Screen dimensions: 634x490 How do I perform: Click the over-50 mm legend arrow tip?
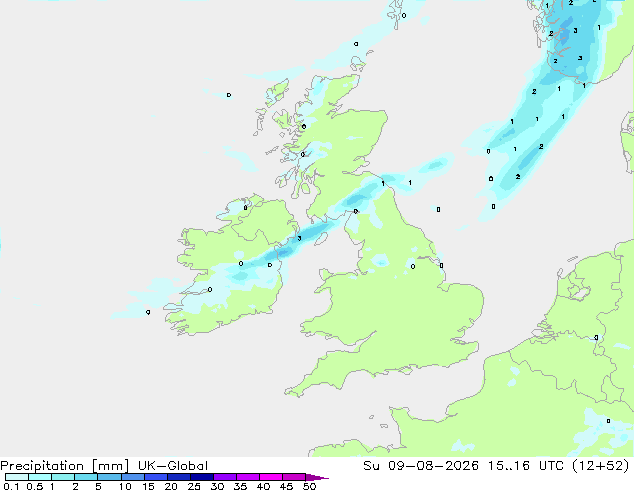tap(317, 477)
